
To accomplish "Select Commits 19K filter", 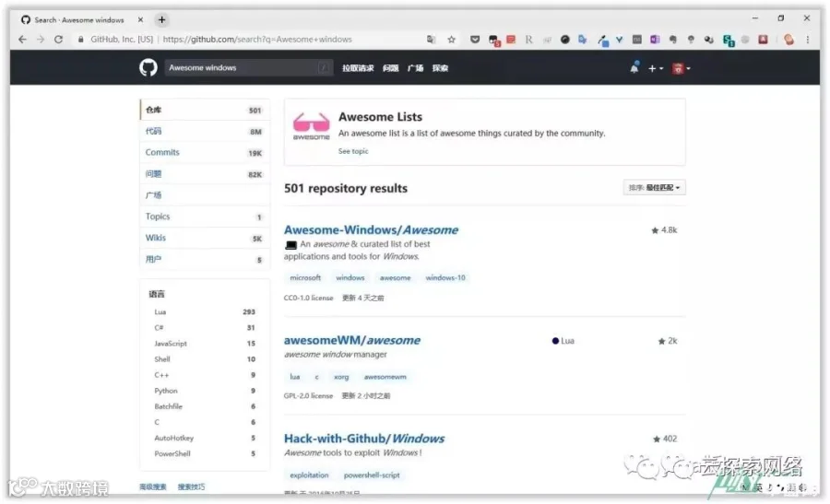I will point(205,152).
